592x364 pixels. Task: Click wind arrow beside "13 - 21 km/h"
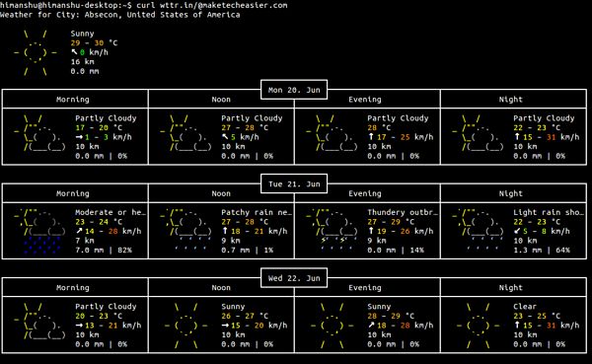pyautogui.click(x=79, y=326)
